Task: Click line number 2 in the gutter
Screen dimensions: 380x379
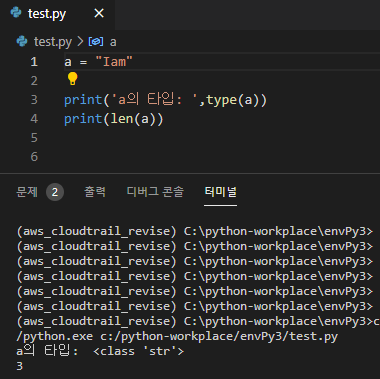Action: point(34,81)
